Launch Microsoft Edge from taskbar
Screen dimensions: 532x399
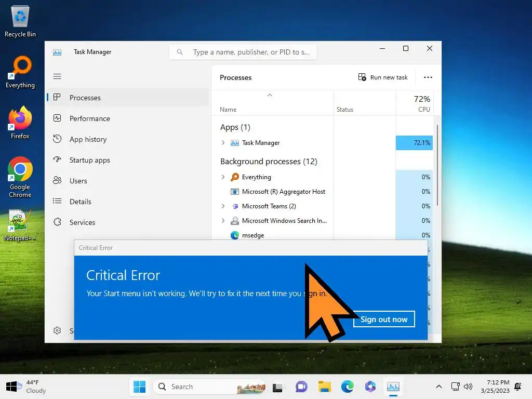[x=348, y=387]
